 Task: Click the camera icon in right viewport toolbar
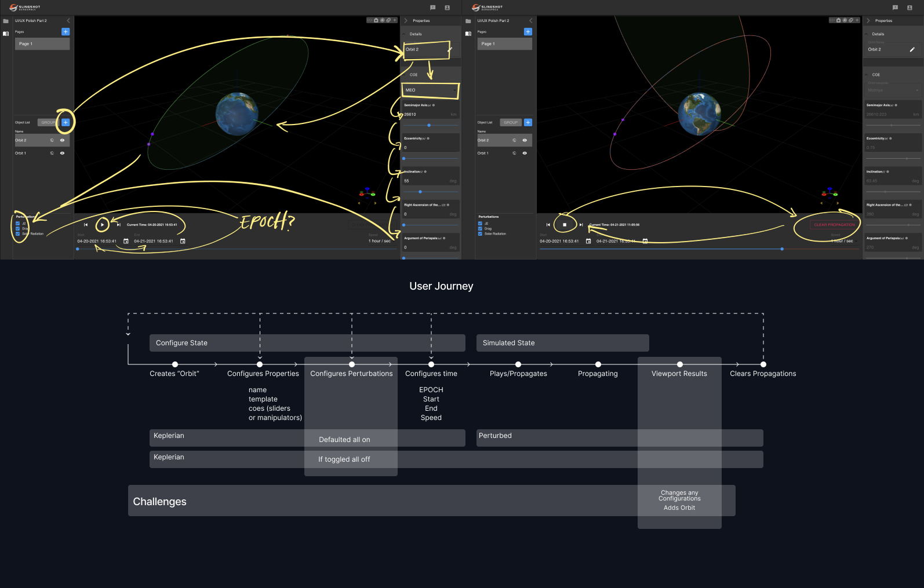(x=838, y=20)
